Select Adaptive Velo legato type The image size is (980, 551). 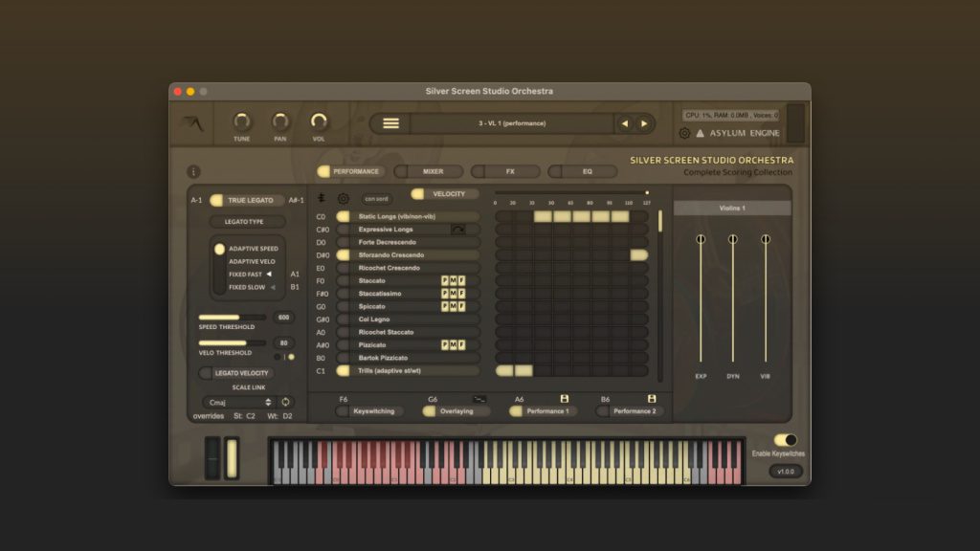point(252,262)
